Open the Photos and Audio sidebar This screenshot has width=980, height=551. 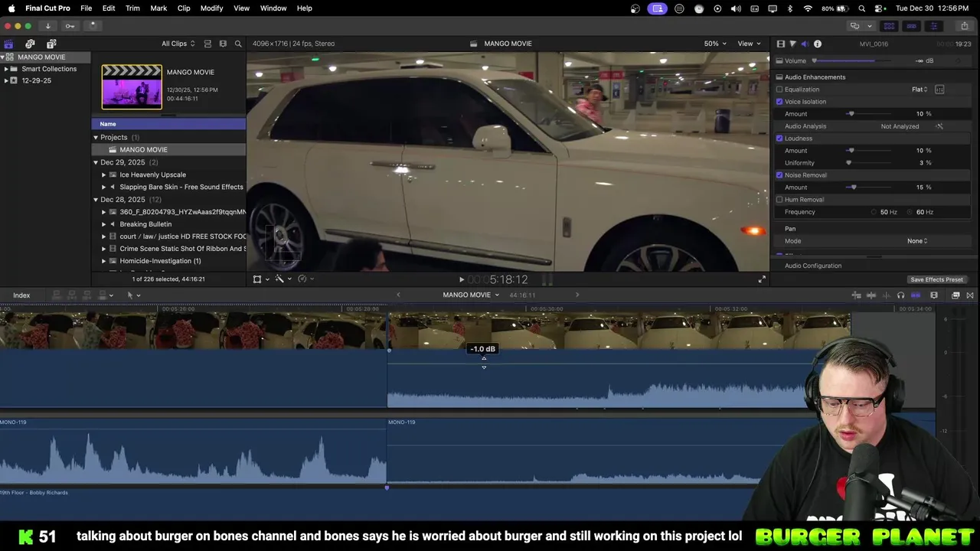coord(30,44)
